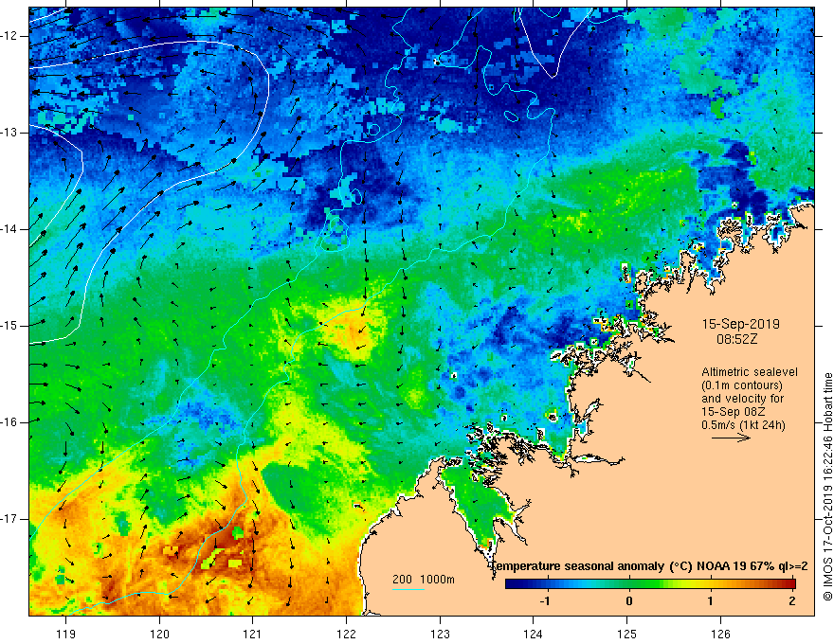
Task: Click the colorbar tick label -1
Action: pyautogui.click(x=545, y=601)
